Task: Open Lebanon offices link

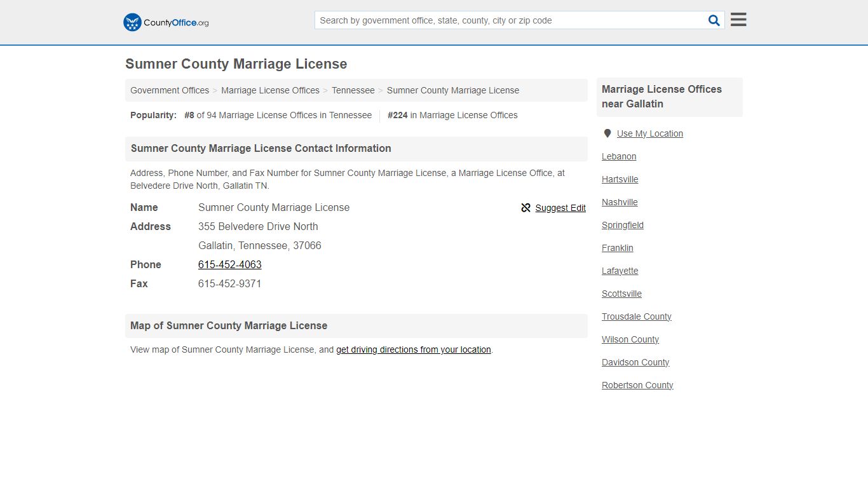Action: tap(619, 156)
